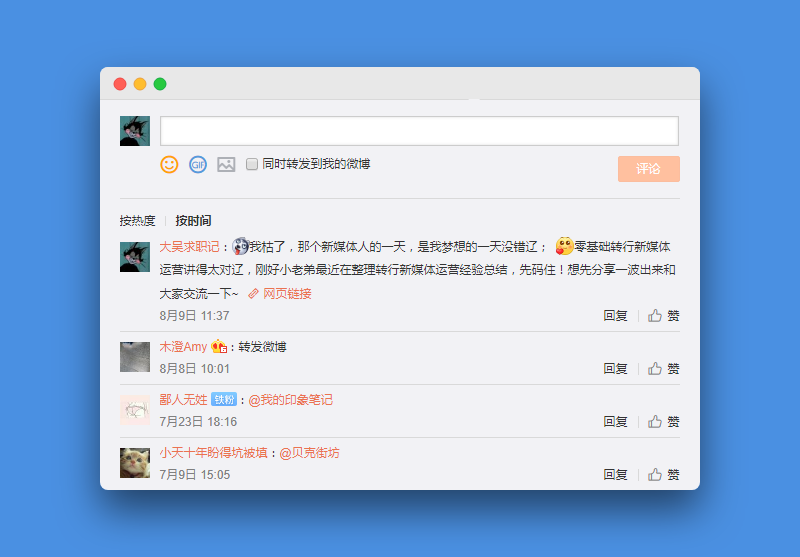Open 木澄Amy user profile
Viewport: 800px width, 557px height.
click(x=183, y=347)
